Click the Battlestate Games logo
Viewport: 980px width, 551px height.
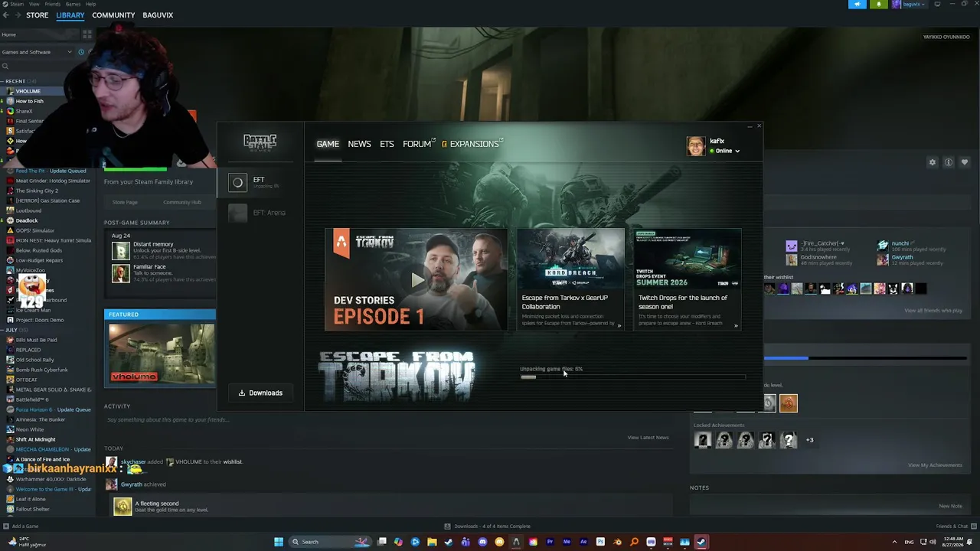[x=260, y=142]
